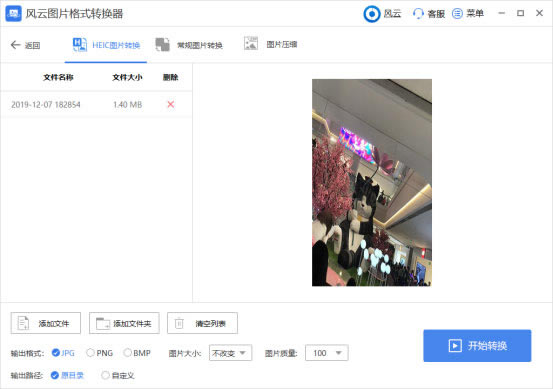Open the 菜单 menu icon
Image resolution: width=553 pixels, height=389 pixels.
(457, 14)
